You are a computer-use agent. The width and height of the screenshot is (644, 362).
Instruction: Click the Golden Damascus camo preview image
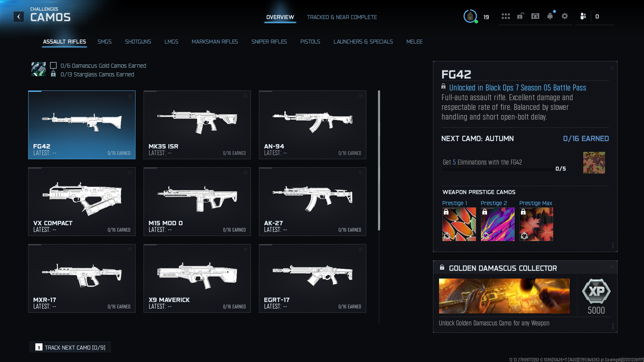(x=504, y=296)
